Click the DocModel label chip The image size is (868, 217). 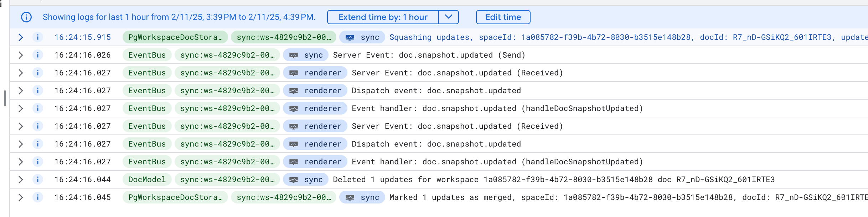pyautogui.click(x=147, y=180)
